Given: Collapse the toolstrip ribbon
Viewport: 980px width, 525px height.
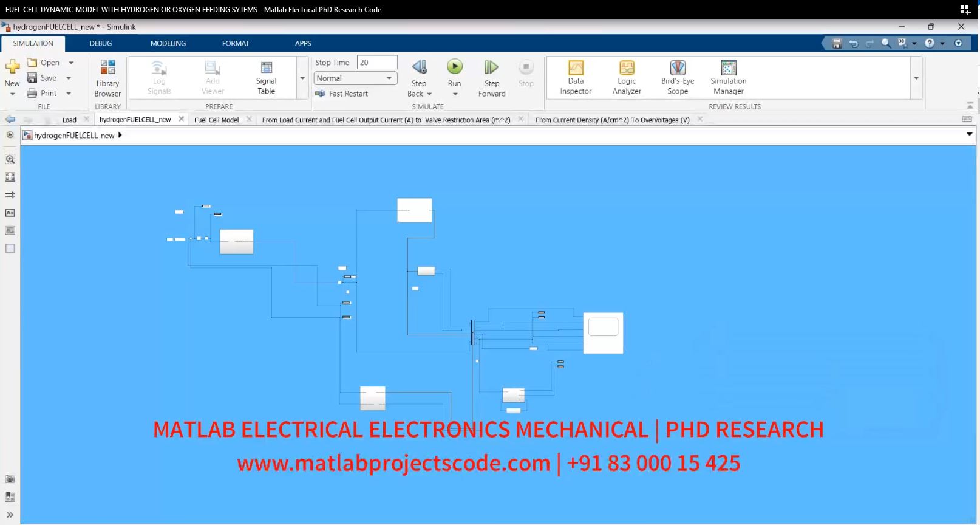Looking at the screenshot, I should click(970, 106).
